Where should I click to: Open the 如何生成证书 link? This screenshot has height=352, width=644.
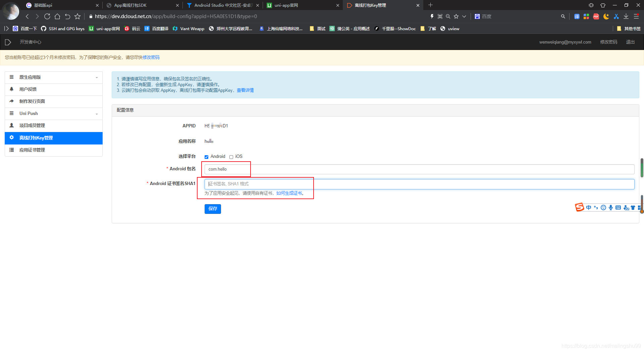click(x=289, y=193)
